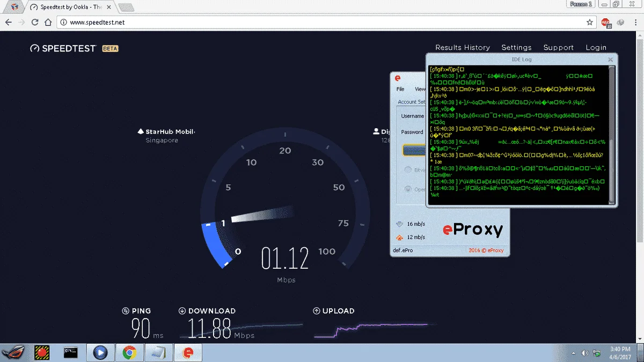The width and height of the screenshot is (644, 362).
Task: Click the site information icon in address bar
Action: point(63,23)
